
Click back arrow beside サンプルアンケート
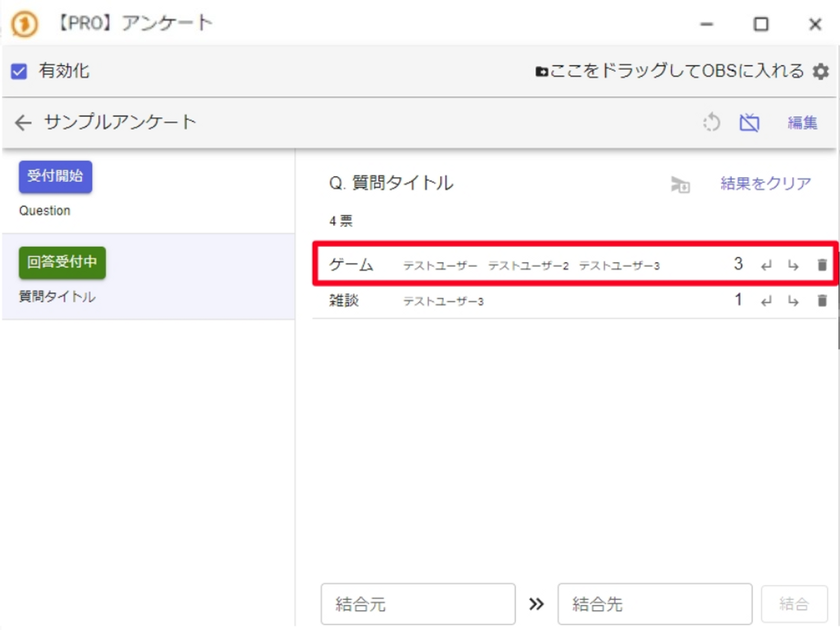(x=23, y=123)
